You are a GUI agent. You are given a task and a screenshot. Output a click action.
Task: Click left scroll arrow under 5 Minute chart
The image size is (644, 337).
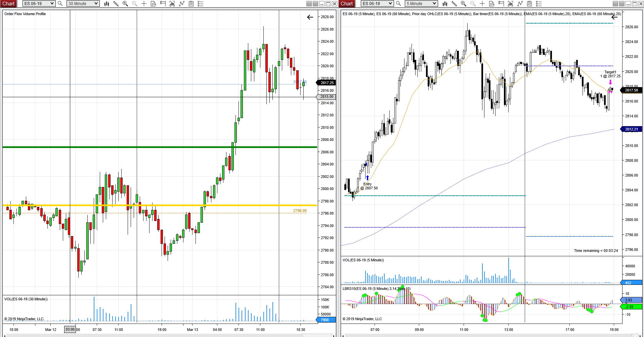click(343, 335)
